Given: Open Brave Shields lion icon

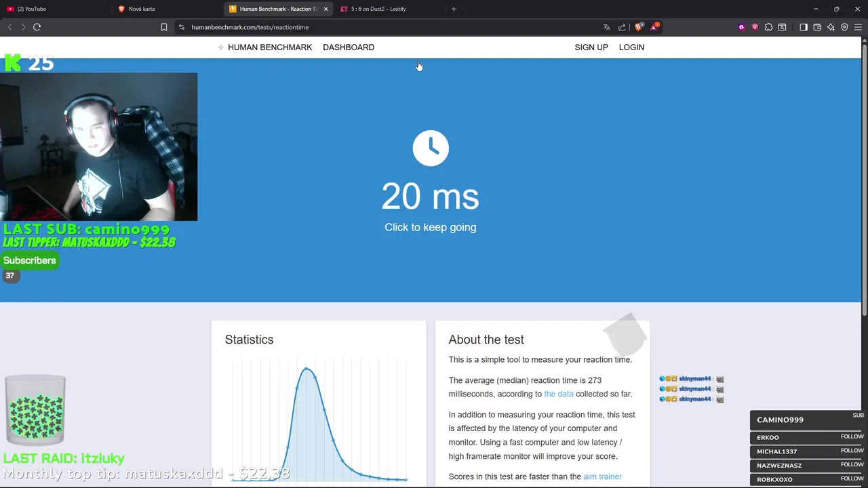Looking at the screenshot, I should pyautogui.click(x=639, y=27).
